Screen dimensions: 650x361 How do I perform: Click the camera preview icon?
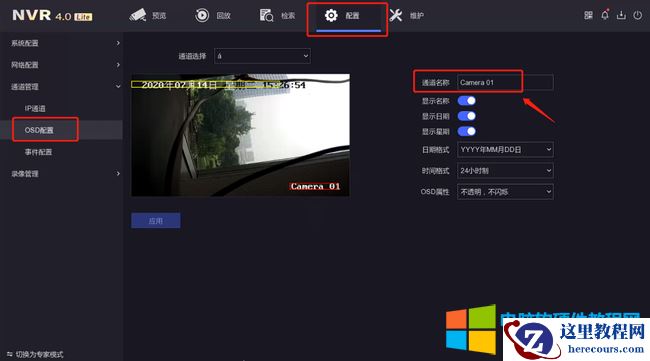point(138,15)
